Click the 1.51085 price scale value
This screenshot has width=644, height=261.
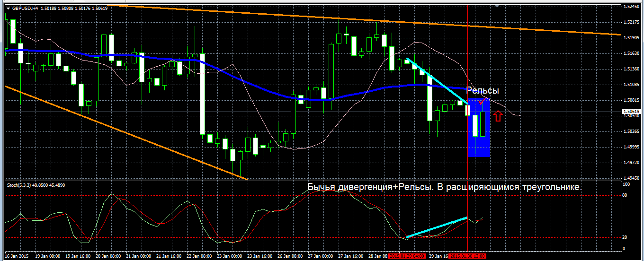(x=633, y=85)
